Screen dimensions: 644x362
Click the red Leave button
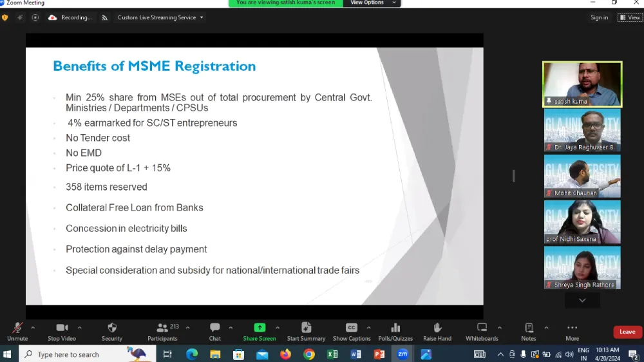tap(627, 332)
